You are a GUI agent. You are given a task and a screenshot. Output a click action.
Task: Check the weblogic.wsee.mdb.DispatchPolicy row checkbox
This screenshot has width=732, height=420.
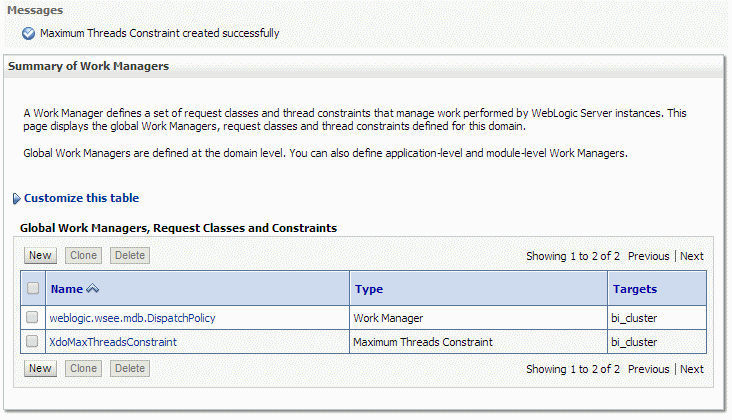(x=32, y=317)
